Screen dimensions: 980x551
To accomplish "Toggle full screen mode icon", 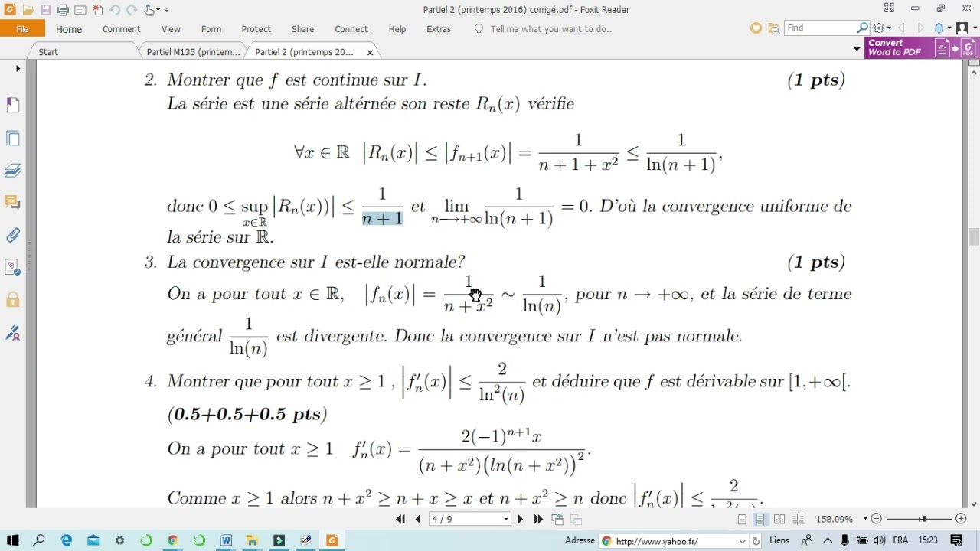I will point(889,8).
